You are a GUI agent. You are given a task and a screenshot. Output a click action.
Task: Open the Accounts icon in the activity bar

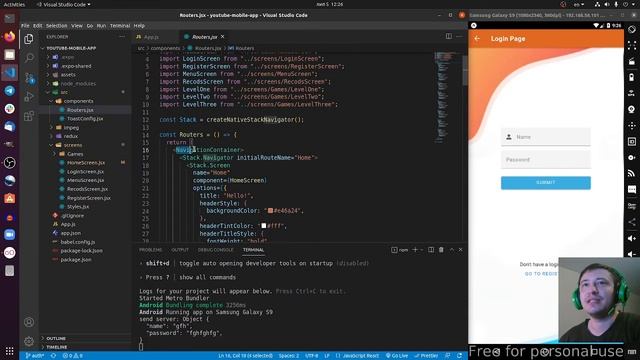coord(29,322)
